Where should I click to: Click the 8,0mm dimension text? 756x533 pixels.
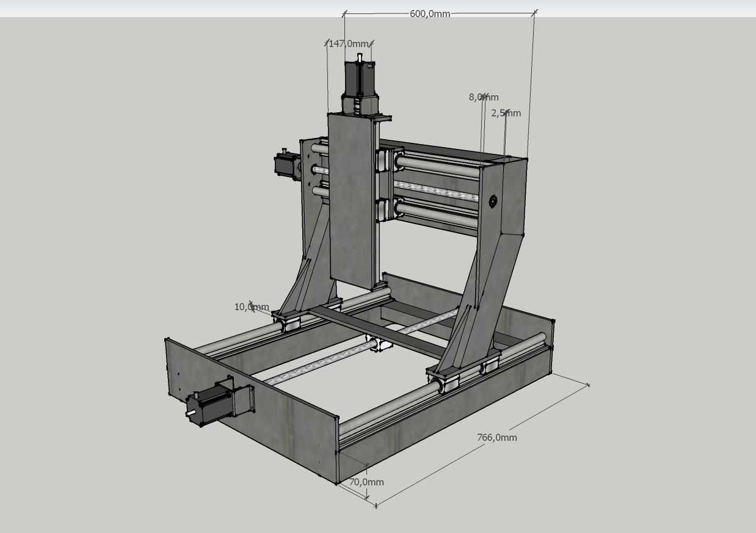pos(484,97)
